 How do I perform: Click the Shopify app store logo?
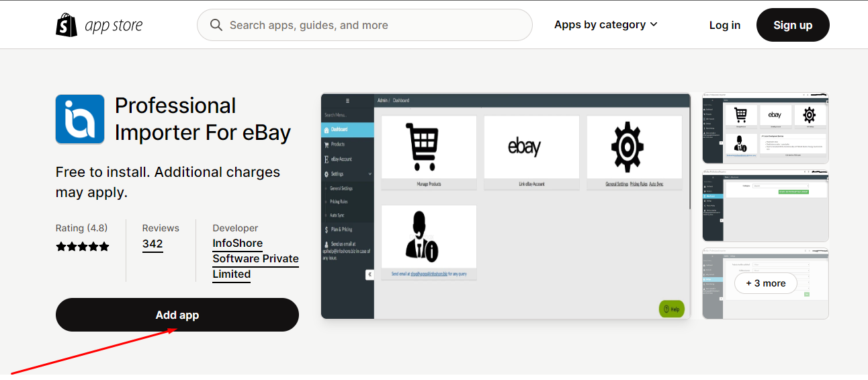[x=99, y=25]
